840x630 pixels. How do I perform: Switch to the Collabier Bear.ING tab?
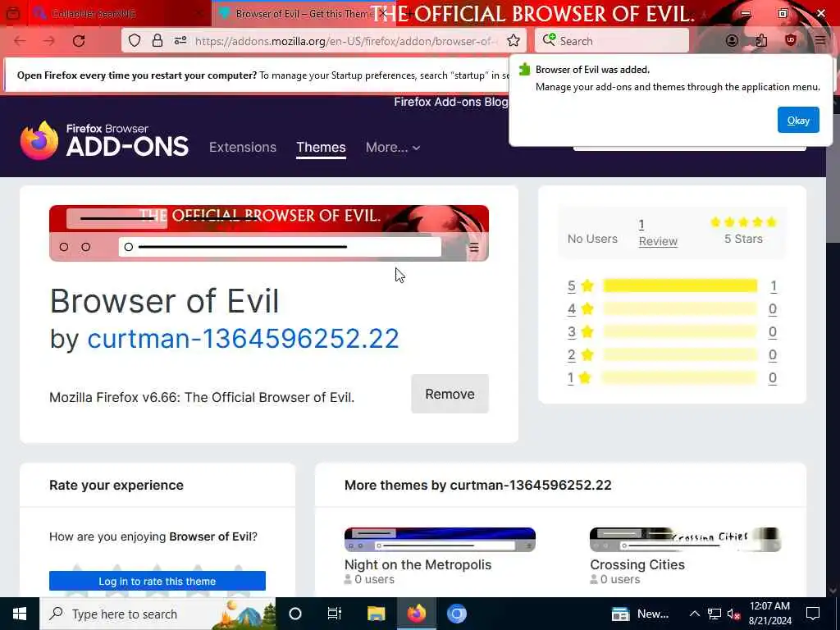[x=107, y=13]
